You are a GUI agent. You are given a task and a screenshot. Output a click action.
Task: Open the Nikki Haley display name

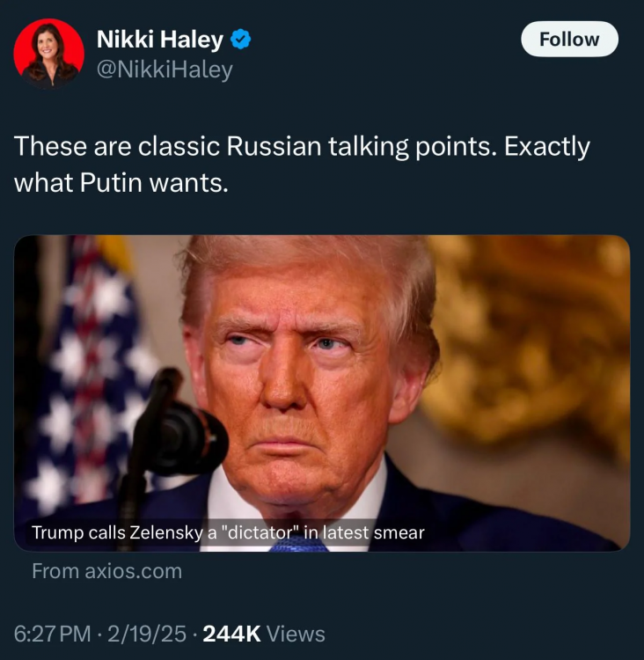(159, 39)
